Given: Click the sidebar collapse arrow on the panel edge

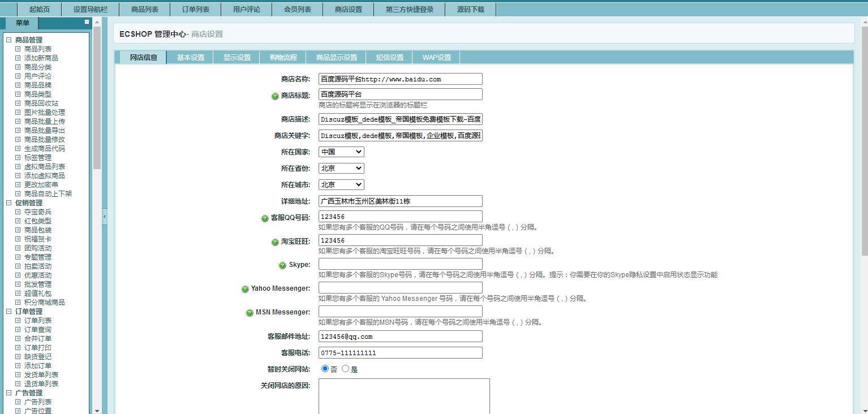Looking at the screenshot, I should 104,215.
